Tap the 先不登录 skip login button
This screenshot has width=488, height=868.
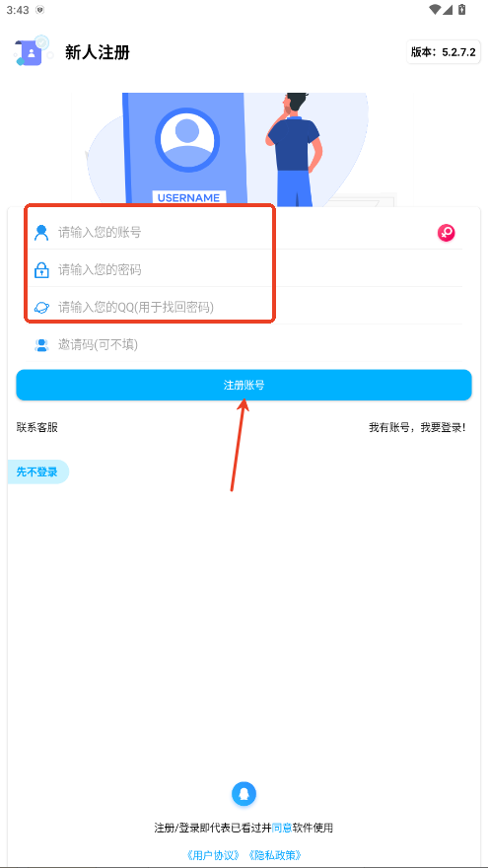37,472
